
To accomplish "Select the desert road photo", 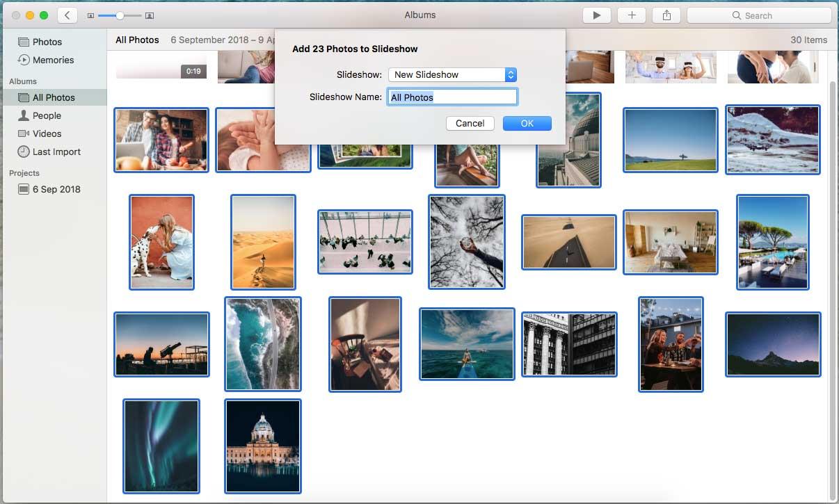I will click(x=569, y=242).
